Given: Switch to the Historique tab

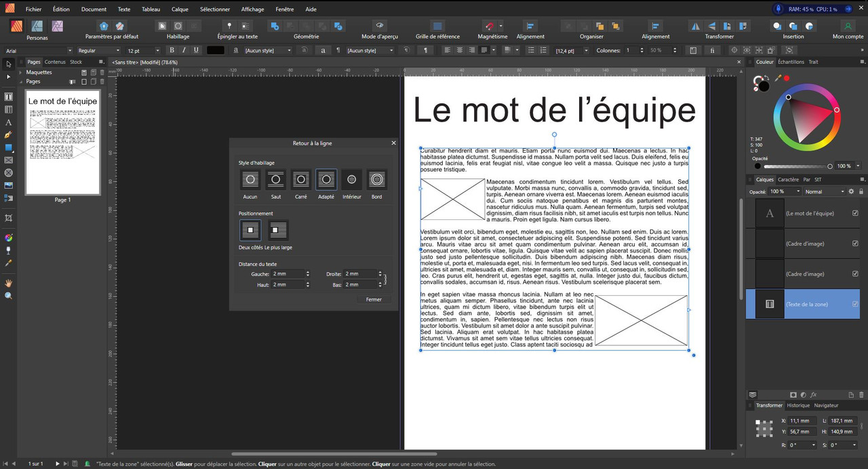Looking at the screenshot, I should (798, 405).
